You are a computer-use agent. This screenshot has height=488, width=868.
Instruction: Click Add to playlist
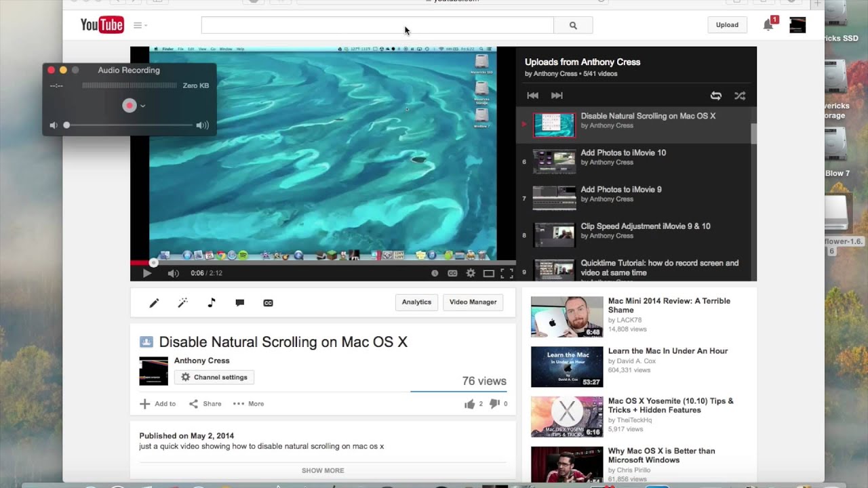157,404
